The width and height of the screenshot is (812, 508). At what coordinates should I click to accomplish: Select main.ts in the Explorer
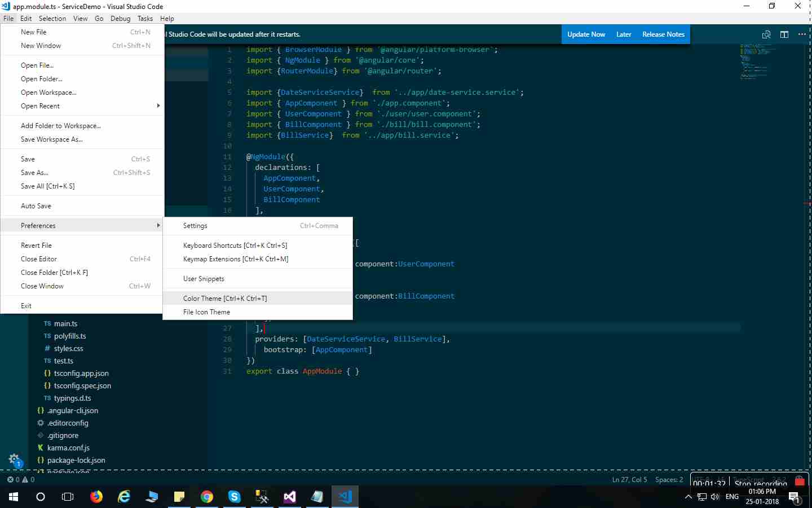pyautogui.click(x=65, y=323)
